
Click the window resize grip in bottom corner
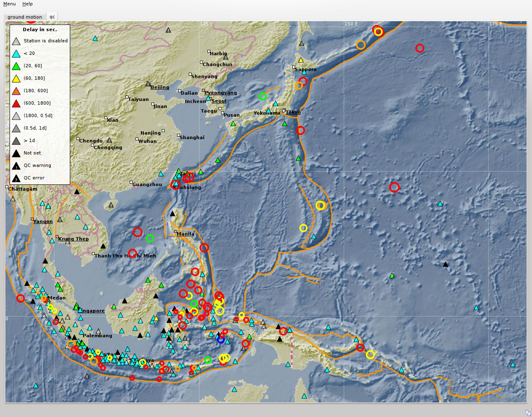coord(527,412)
